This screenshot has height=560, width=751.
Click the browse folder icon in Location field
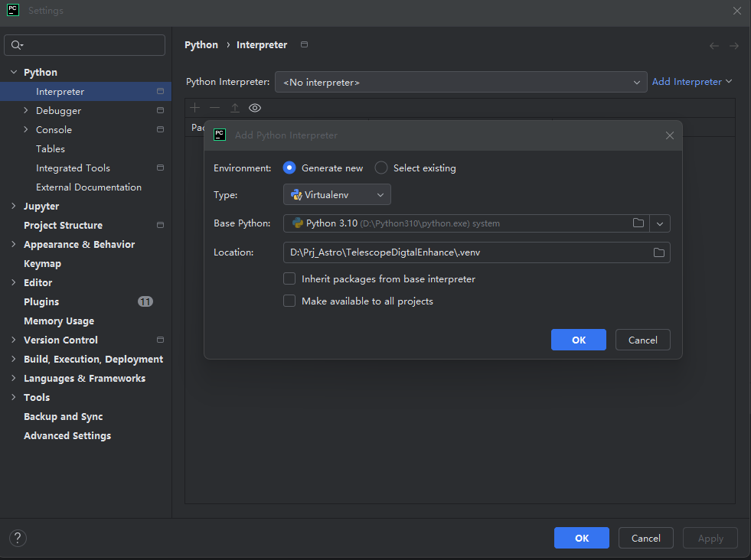(x=659, y=252)
